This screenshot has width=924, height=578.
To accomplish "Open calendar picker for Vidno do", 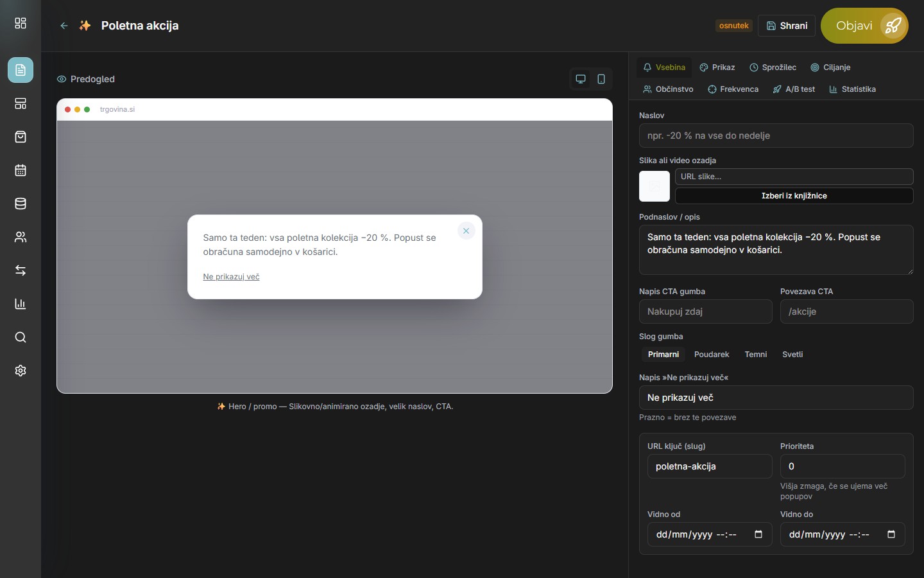I will click(891, 534).
